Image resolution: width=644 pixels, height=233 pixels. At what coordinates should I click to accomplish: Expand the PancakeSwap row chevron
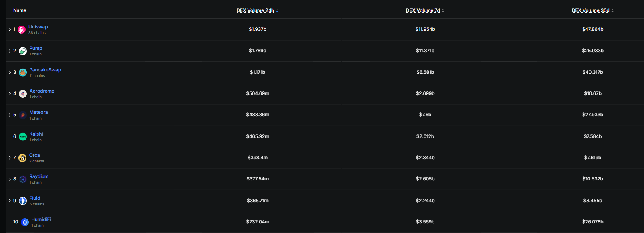click(10, 72)
